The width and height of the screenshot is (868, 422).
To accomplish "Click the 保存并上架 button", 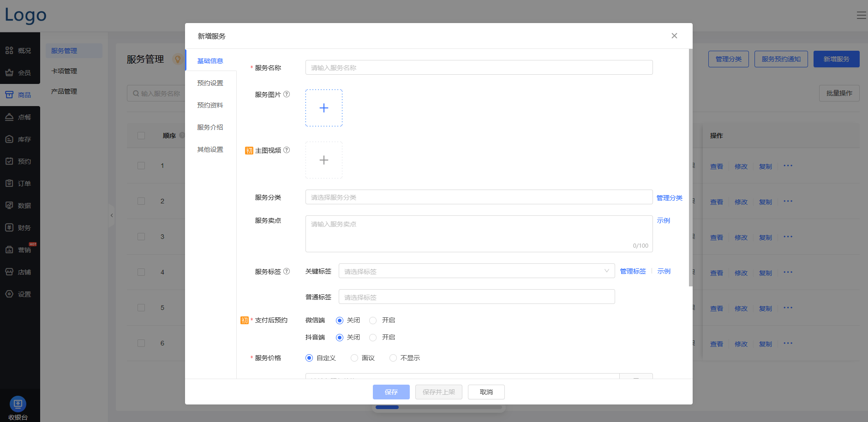I will [438, 392].
